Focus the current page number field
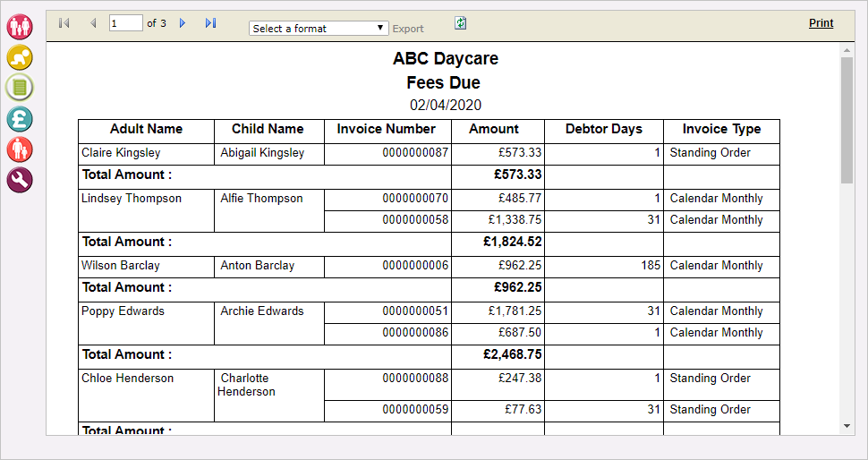Viewport: 868px width, 460px height. click(x=125, y=23)
